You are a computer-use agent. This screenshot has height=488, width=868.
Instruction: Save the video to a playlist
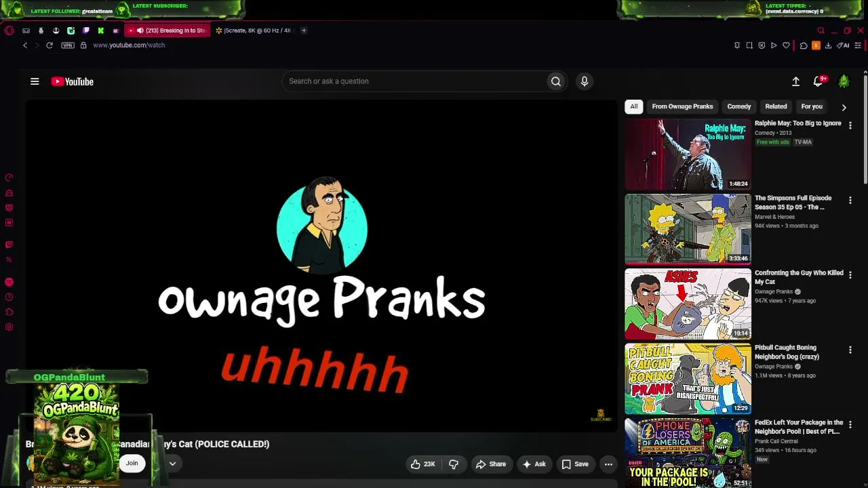[x=575, y=464]
